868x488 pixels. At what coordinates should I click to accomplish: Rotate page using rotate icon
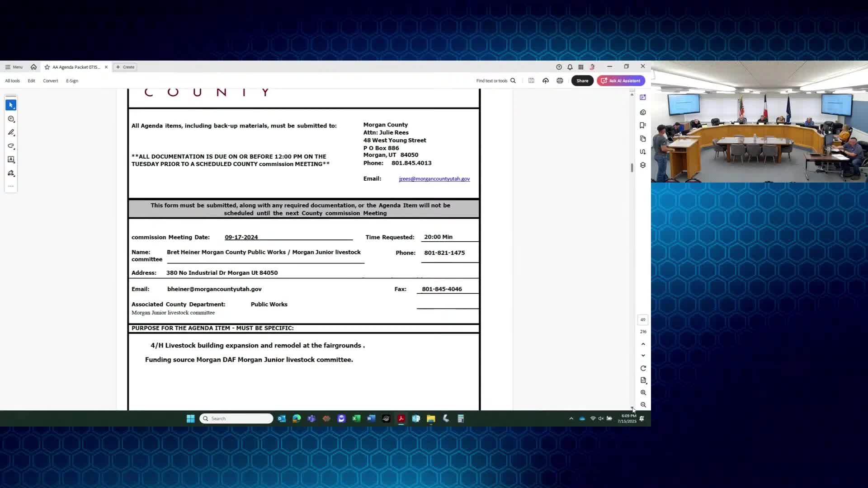[x=643, y=368]
